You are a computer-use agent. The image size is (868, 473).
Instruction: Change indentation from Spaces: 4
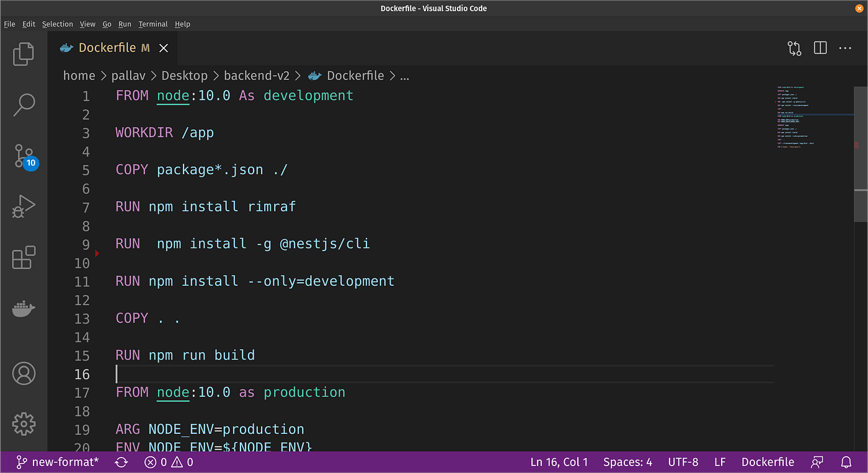click(627, 462)
